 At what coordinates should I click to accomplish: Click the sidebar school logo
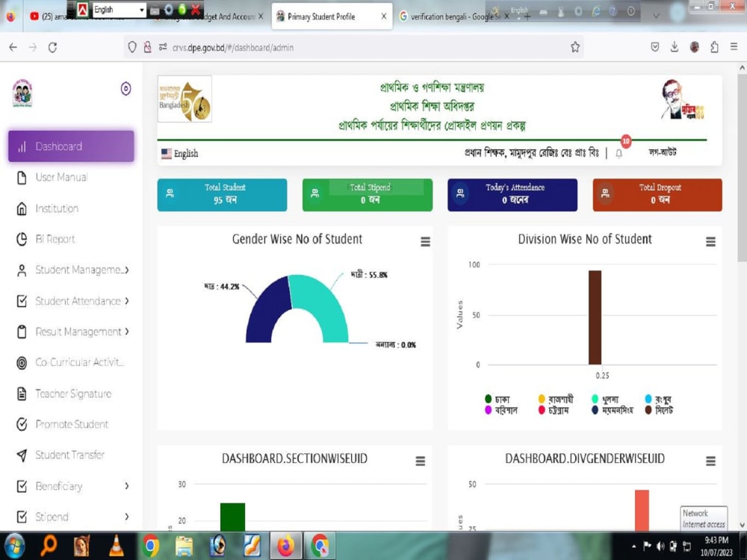coord(22,93)
